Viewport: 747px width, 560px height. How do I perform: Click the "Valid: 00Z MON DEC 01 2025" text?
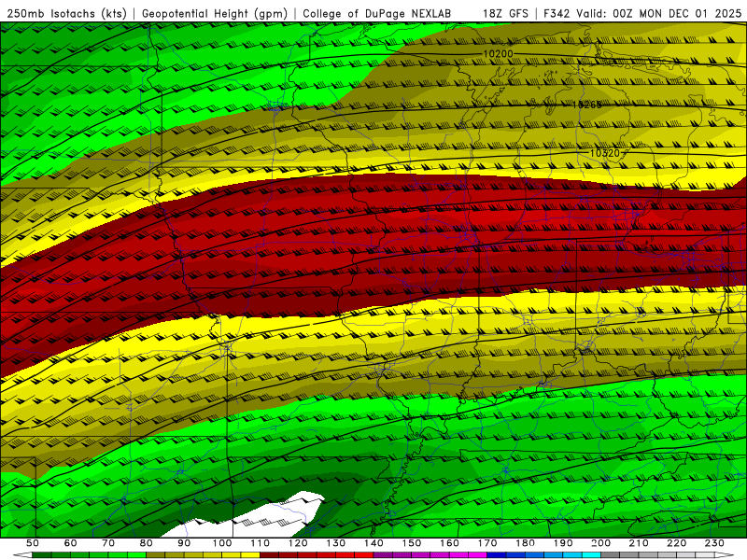659,13
